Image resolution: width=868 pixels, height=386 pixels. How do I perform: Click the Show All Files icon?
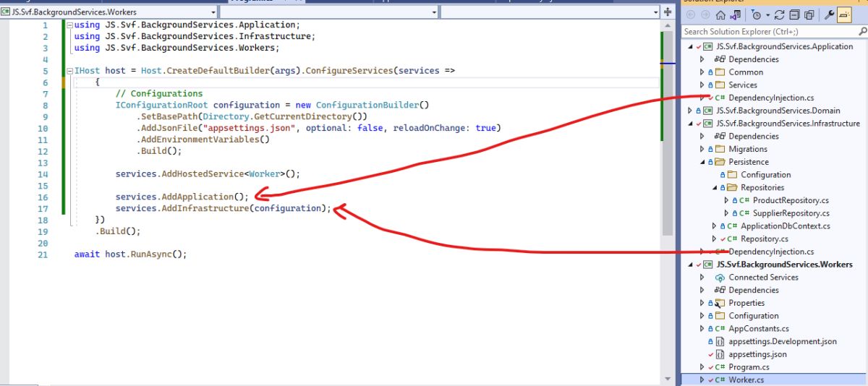(x=808, y=15)
